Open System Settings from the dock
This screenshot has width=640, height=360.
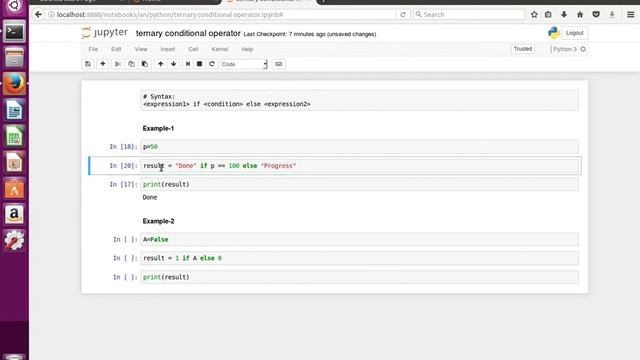[14, 240]
